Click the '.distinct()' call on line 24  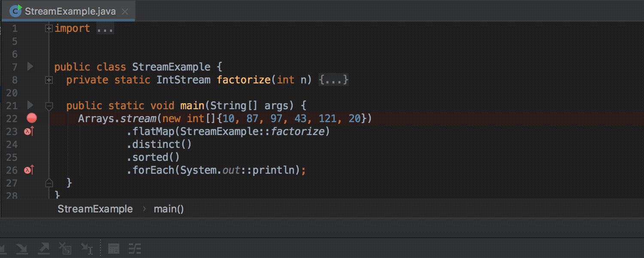point(159,144)
